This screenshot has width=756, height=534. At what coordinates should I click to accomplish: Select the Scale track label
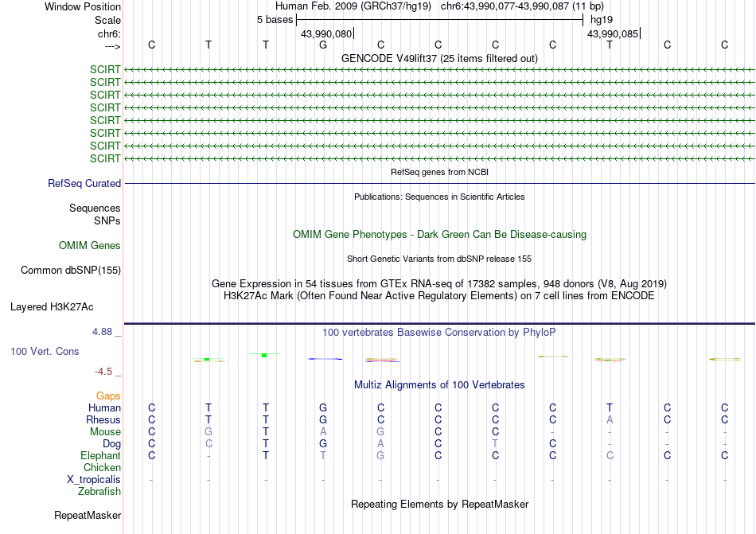click(107, 20)
